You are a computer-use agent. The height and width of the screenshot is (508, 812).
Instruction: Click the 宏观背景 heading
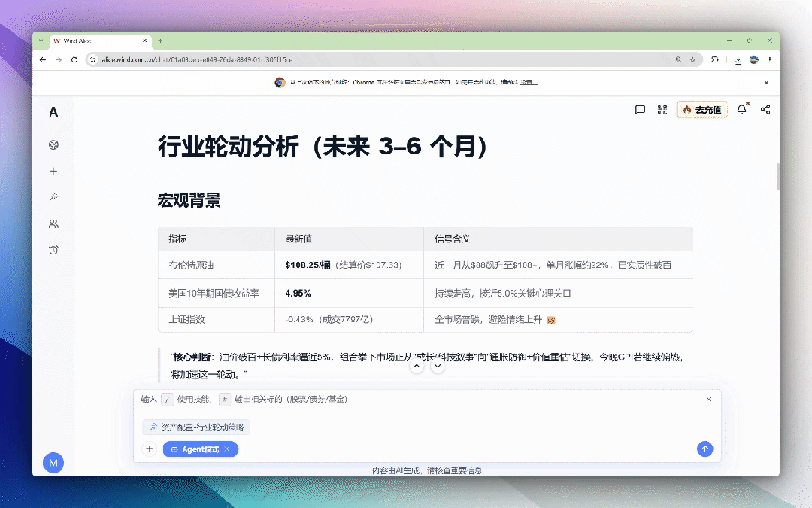point(189,201)
